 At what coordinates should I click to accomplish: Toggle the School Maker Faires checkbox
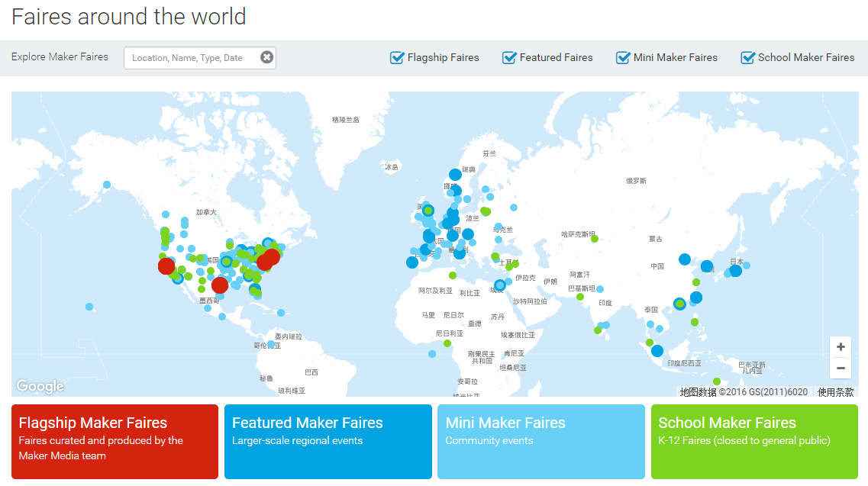[x=747, y=57]
